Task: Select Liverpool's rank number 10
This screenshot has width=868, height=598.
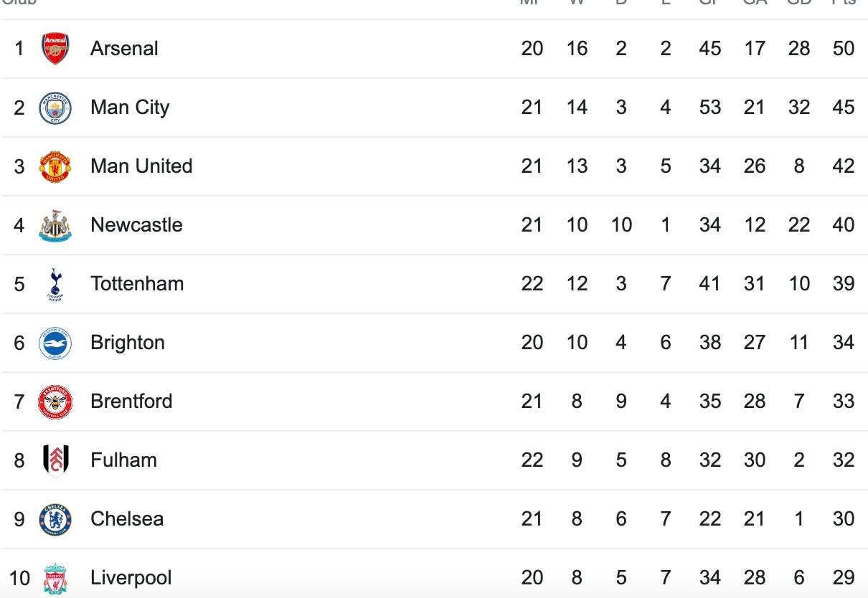Action: click(19, 578)
